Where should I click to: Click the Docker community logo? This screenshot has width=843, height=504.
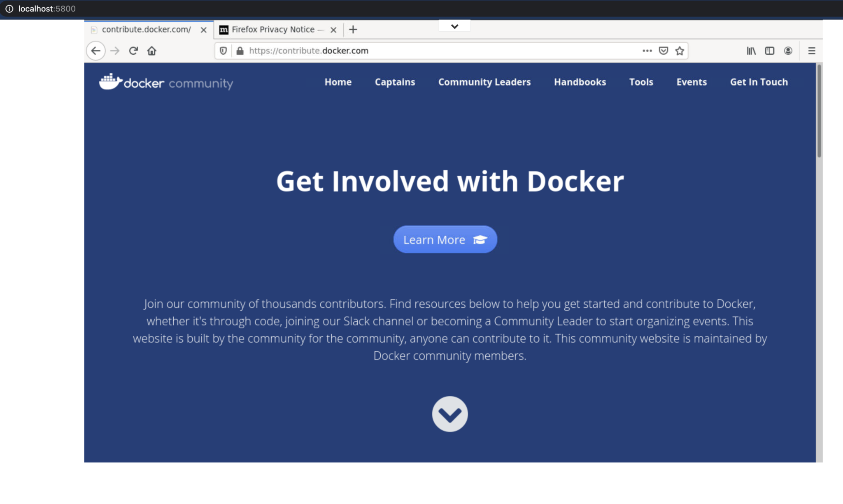click(x=165, y=82)
